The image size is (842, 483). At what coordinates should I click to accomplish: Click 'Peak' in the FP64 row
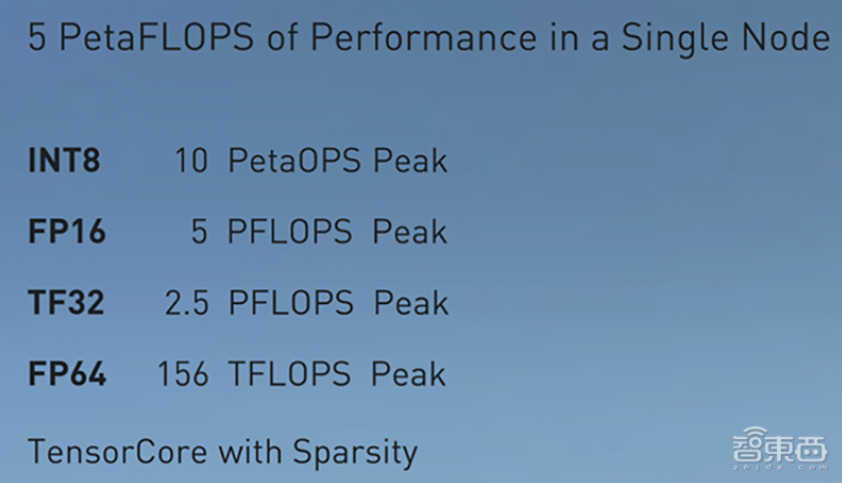pos(408,374)
